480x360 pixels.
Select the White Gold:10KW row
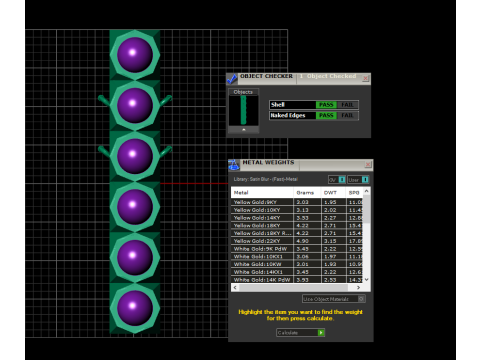point(297,264)
